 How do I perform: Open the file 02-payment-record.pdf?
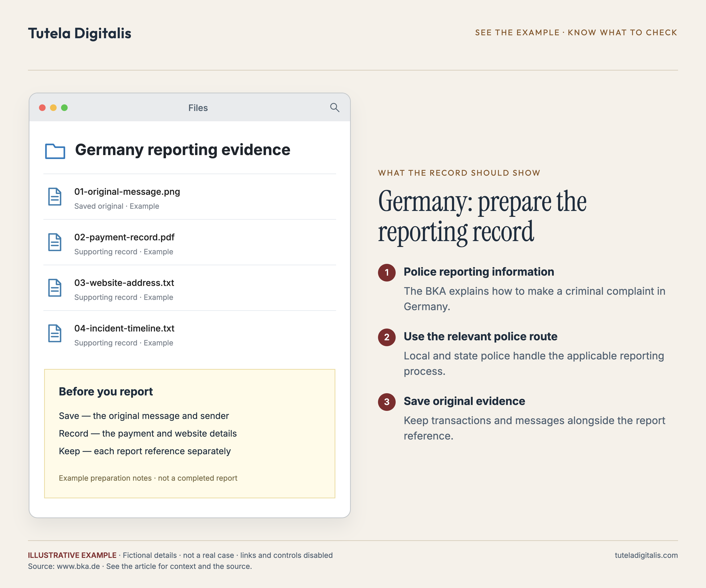point(189,242)
